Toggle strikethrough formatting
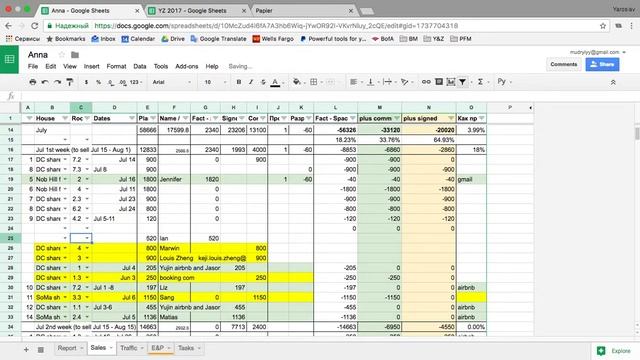This screenshot has height=360, width=640. click(x=263, y=82)
